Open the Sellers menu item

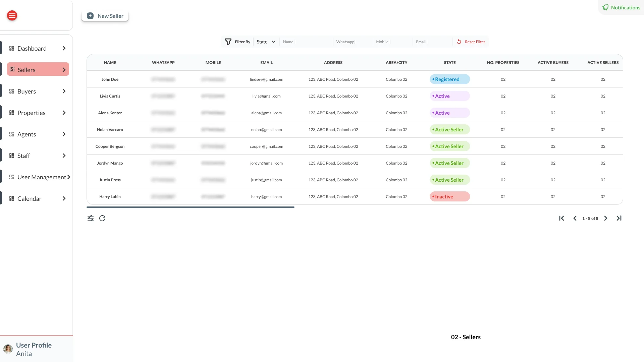click(x=38, y=69)
